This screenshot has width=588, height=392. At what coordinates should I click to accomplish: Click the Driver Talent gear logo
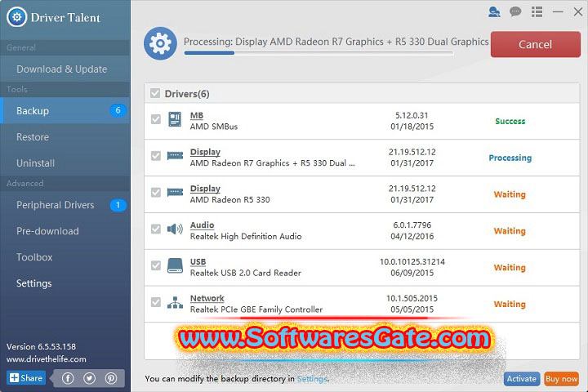[x=16, y=17]
